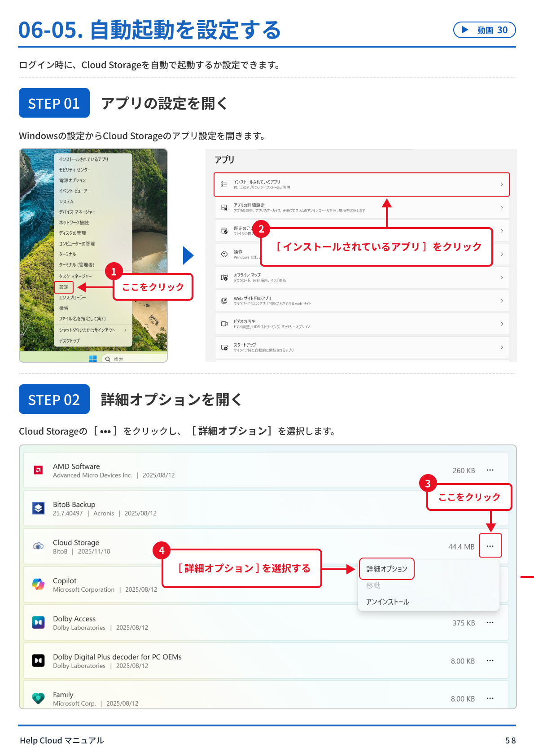Click the 既定のアプリ icon
This screenshot has height=756, width=534.
coord(224,231)
